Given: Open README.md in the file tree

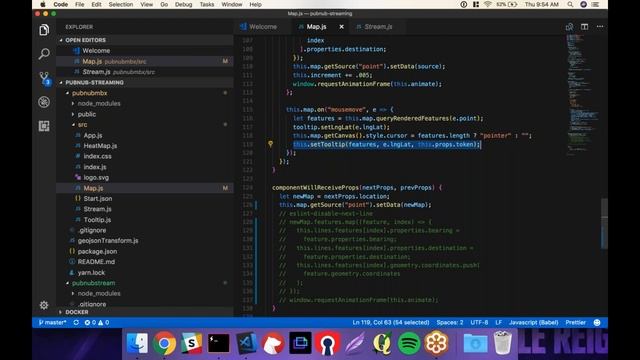Looking at the screenshot, I should 96,262.
